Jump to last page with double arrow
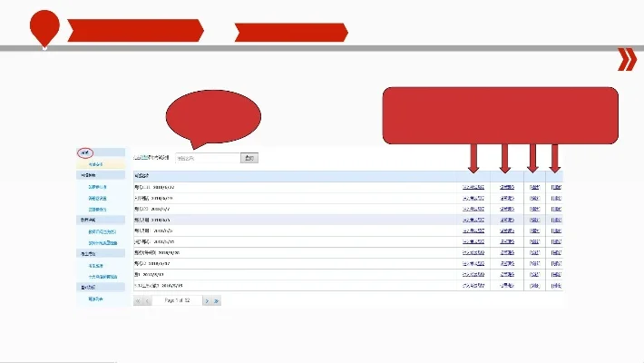Screen dimensions: 644x363 (x=217, y=299)
